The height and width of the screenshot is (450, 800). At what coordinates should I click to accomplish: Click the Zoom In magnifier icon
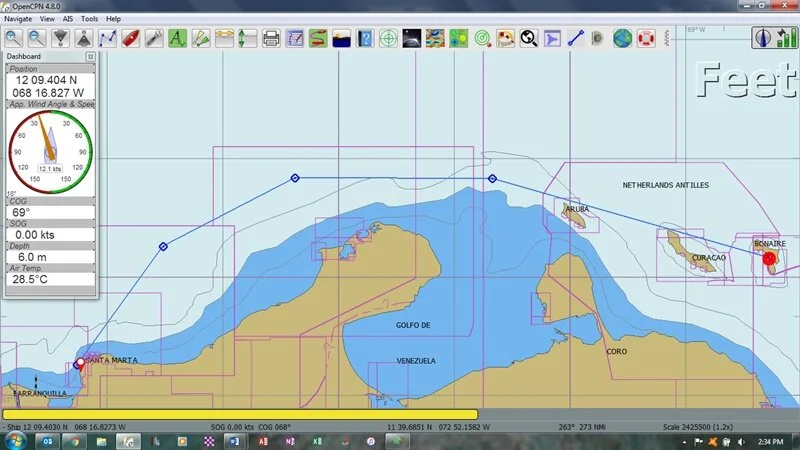[13, 38]
